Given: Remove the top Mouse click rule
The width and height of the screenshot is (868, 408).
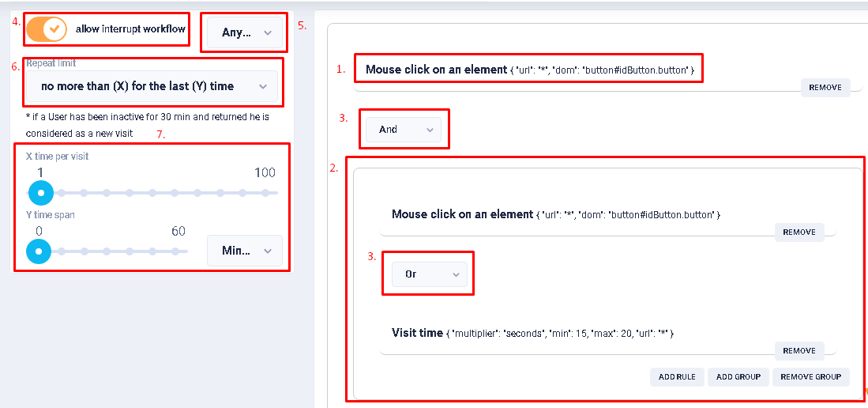Looking at the screenshot, I should tap(825, 87).
